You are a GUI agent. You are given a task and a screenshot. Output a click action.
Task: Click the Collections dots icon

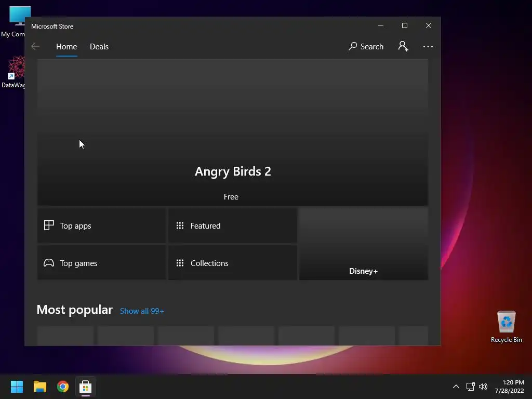tap(180, 263)
